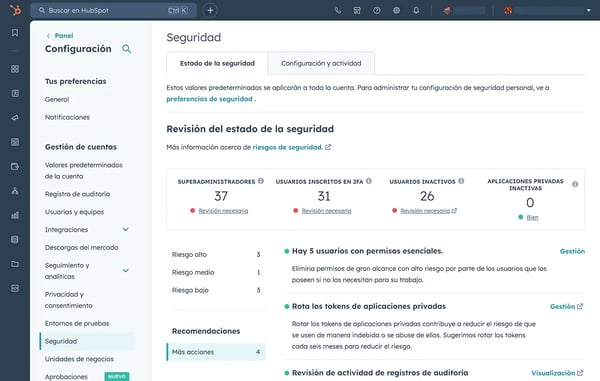Select Riesgo bajo filter
The height and width of the screenshot is (381, 600).
pyautogui.click(x=216, y=290)
